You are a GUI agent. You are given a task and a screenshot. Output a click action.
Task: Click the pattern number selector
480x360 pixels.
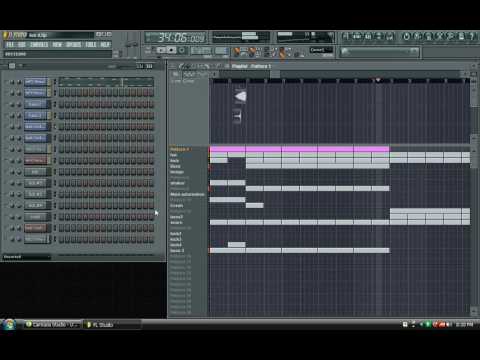pos(221,51)
